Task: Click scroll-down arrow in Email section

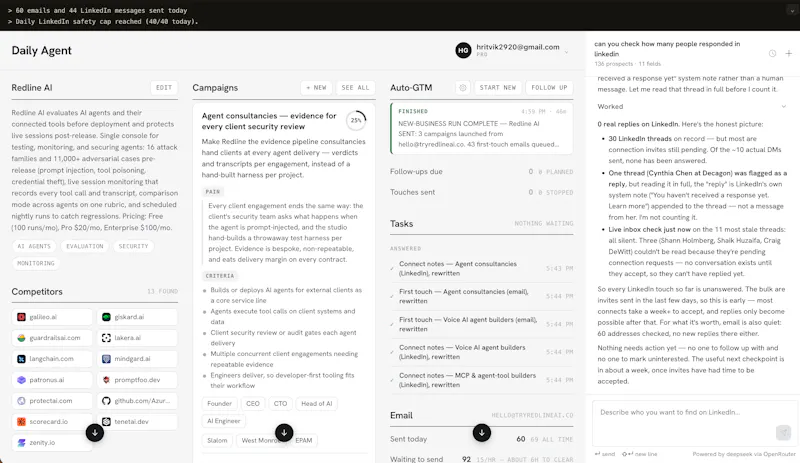Action: (482, 433)
